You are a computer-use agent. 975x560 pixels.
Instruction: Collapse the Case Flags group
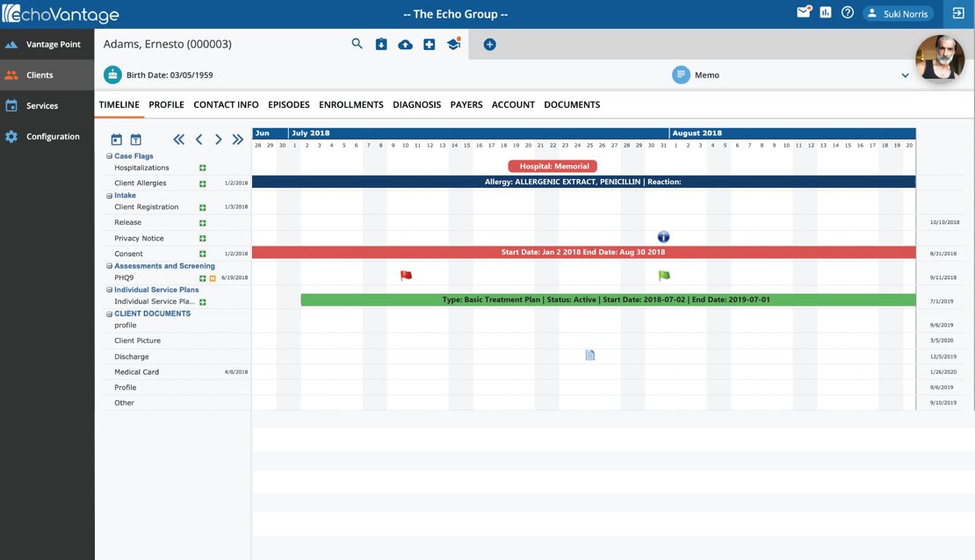pos(109,156)
